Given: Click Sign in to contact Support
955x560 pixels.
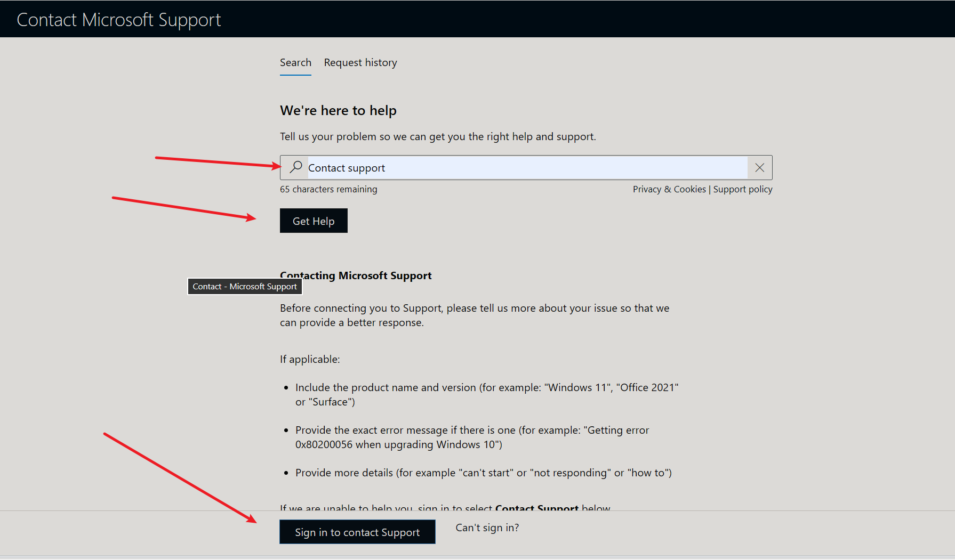Looking at the screenshot, I should [357, 532].
